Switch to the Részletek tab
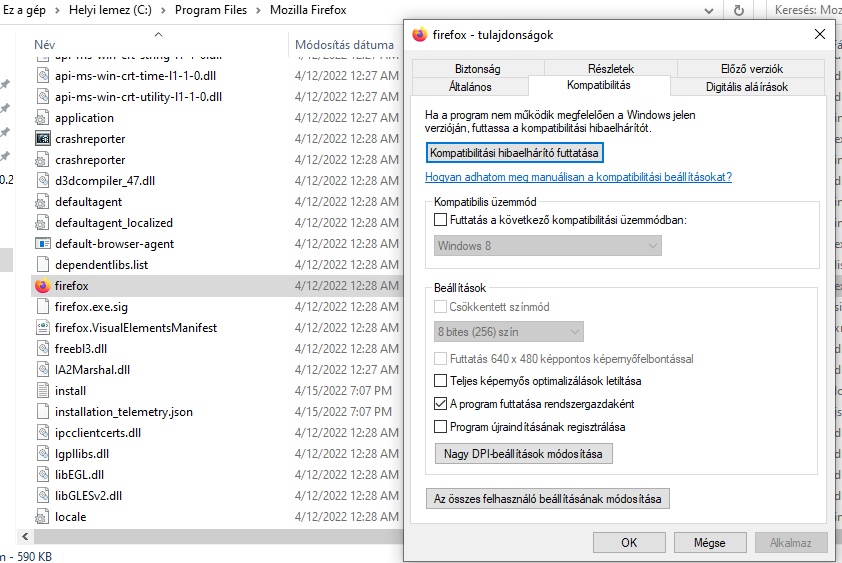Viewport: 842px width, 563px height. [x=611, y=68]
